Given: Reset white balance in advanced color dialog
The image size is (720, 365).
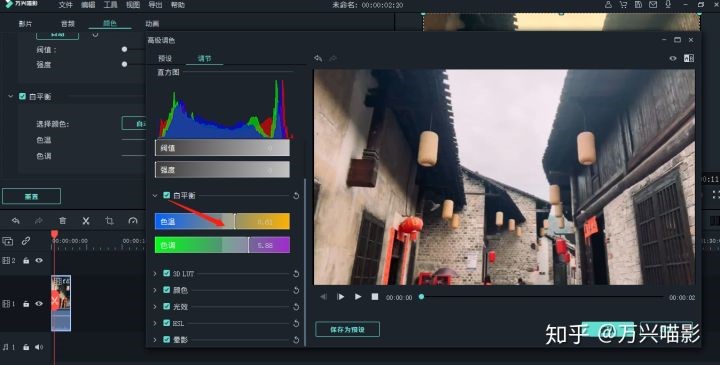Looking at the screenshot, I should point(296,196).
